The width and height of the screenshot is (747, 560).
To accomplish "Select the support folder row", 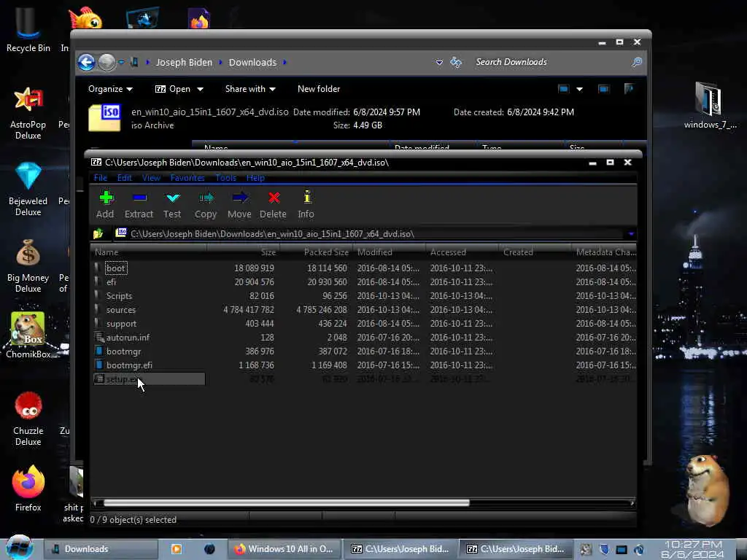I will 365,323.
